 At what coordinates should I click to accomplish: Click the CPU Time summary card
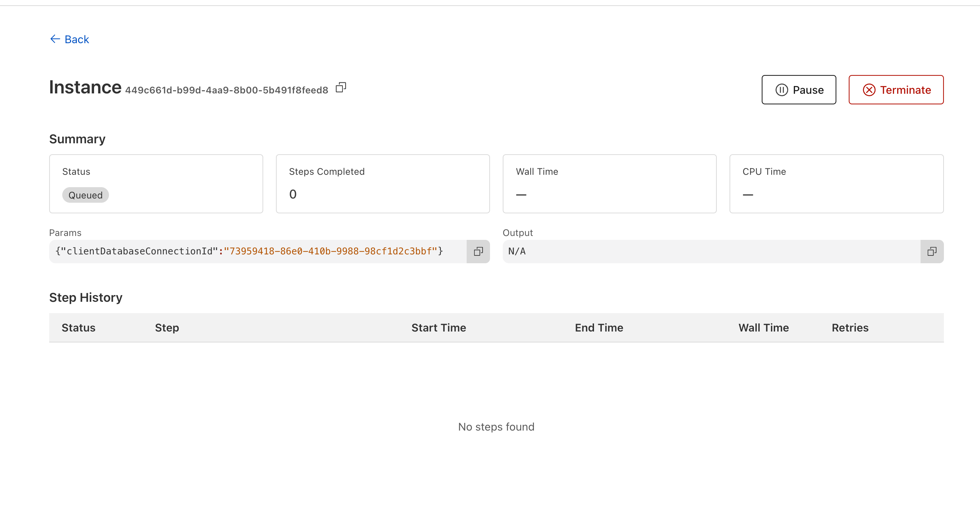[x=836, y=183]
